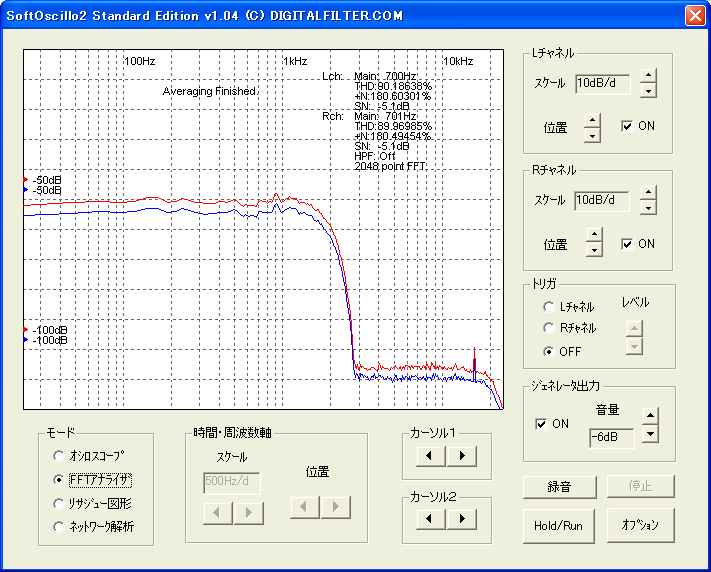Move L channel position down
The height and width of the screenshot is (572, 711).
(x=592, y=135)
